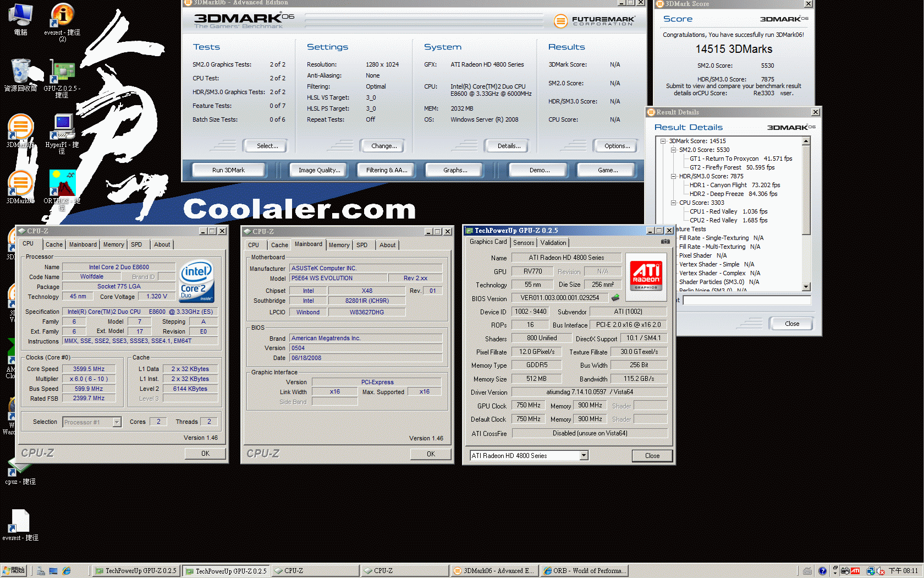Click the show desktop quick launch icon
924x578 pixels.
[x=53, y=571]
